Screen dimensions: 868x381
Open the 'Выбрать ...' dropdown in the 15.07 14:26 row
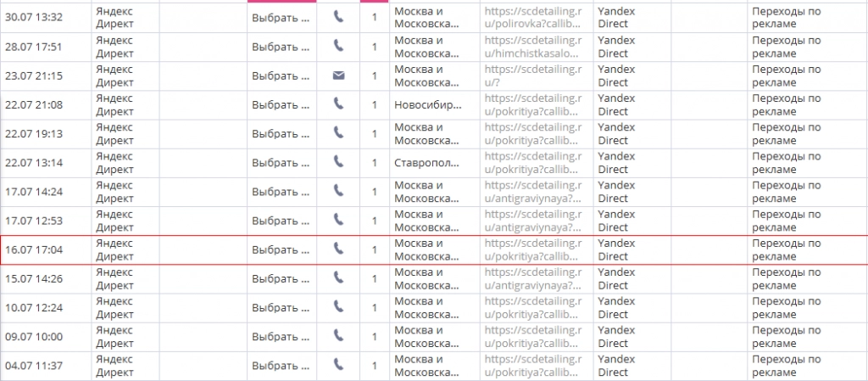click(281, 278)
